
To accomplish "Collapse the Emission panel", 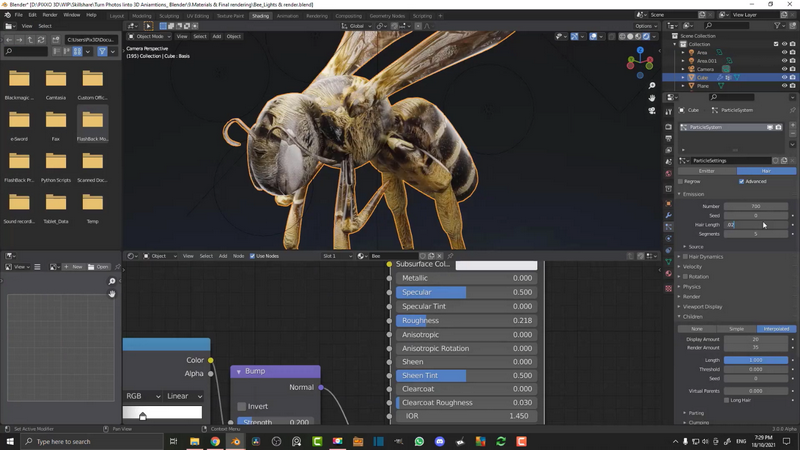I will click(693, 194).
